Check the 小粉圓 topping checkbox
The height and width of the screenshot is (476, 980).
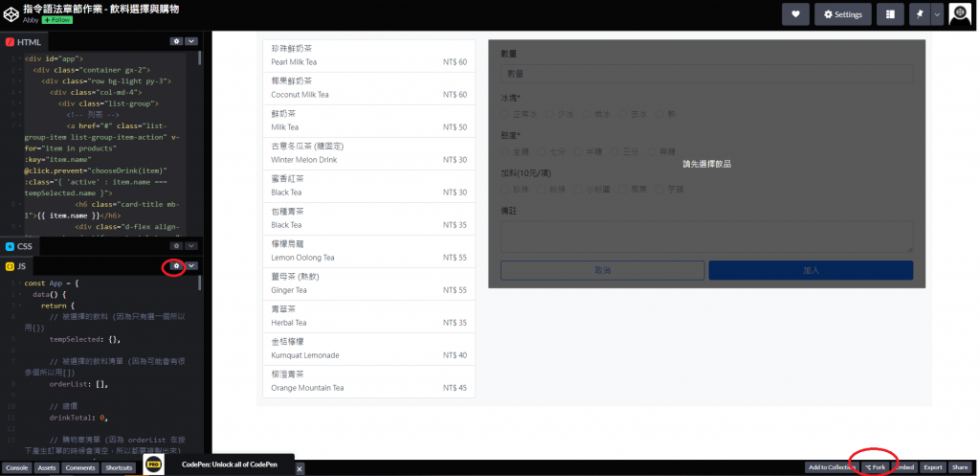(578, 189)
